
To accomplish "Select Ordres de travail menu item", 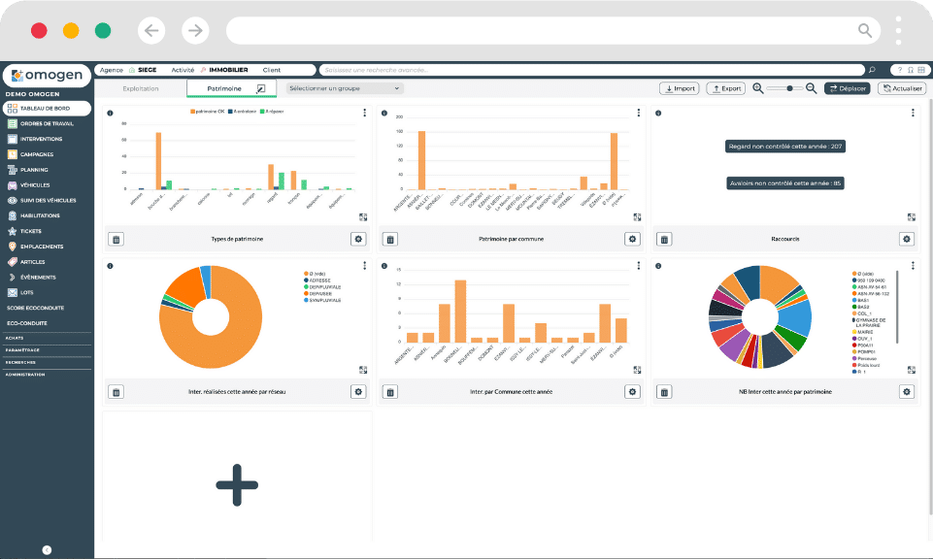I will [48, 123].
